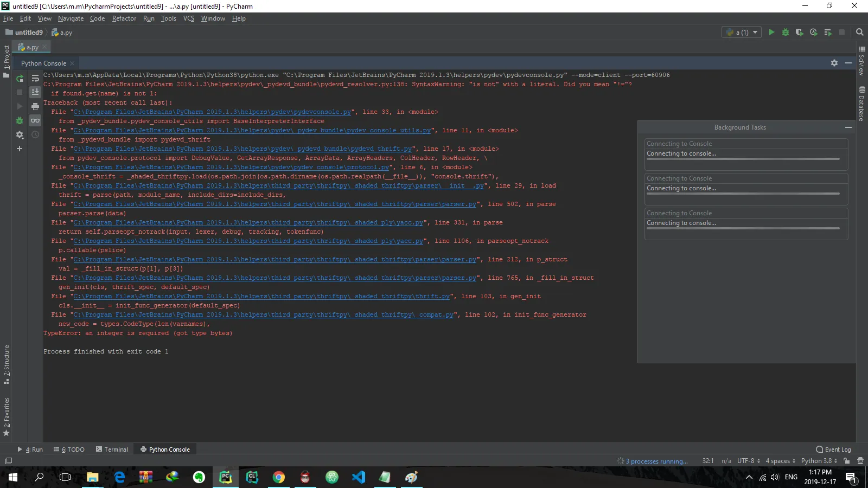Viewport: 868px width, 488px height.
Task: Toggle file read-only lock icon
Action: 847,461
